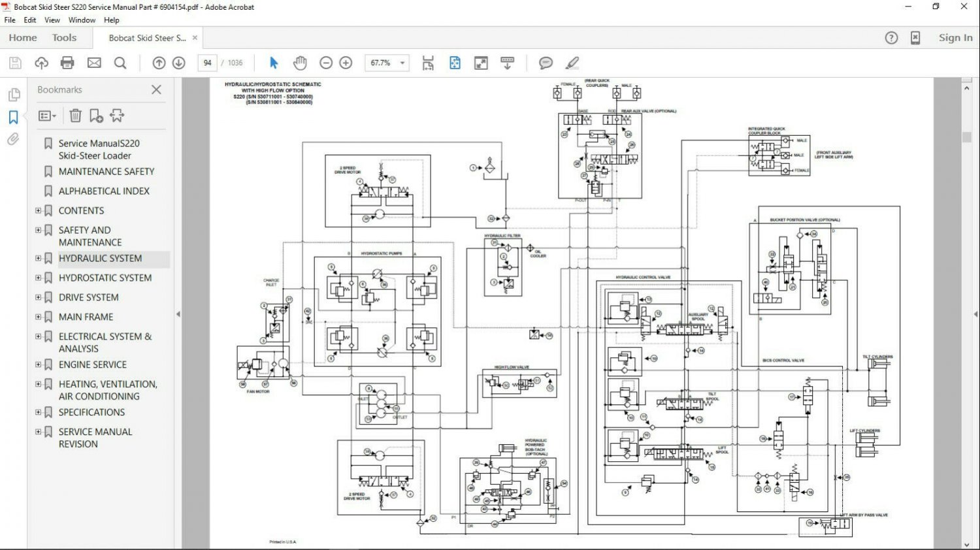Click the Save file icon
Screen dimensions: 980x550
coord(16,63)
